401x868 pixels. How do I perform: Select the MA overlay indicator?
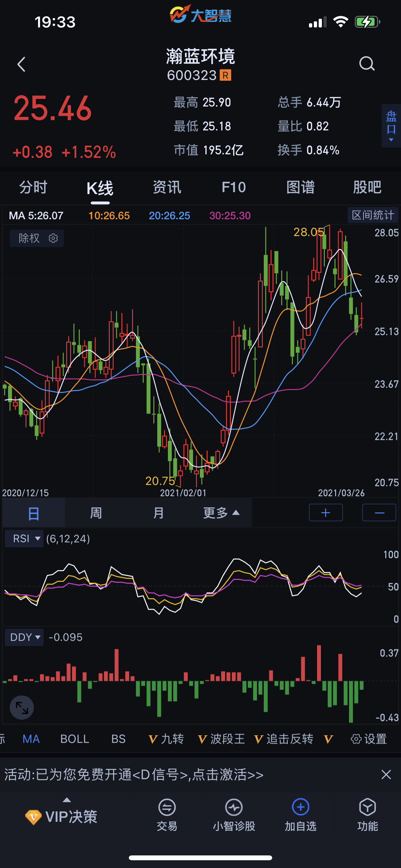coord(31,739)
